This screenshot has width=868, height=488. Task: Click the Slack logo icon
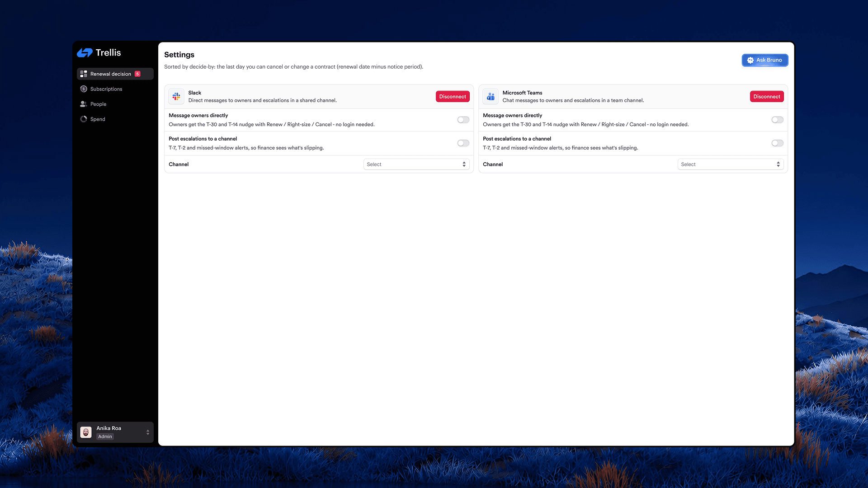pos(176,97)
